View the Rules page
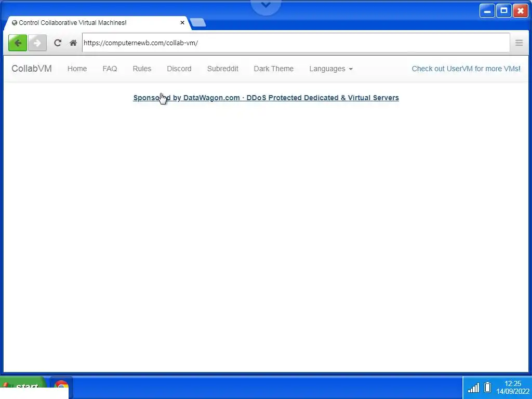Viewport: 532px width, 399px height. [142, 69]
